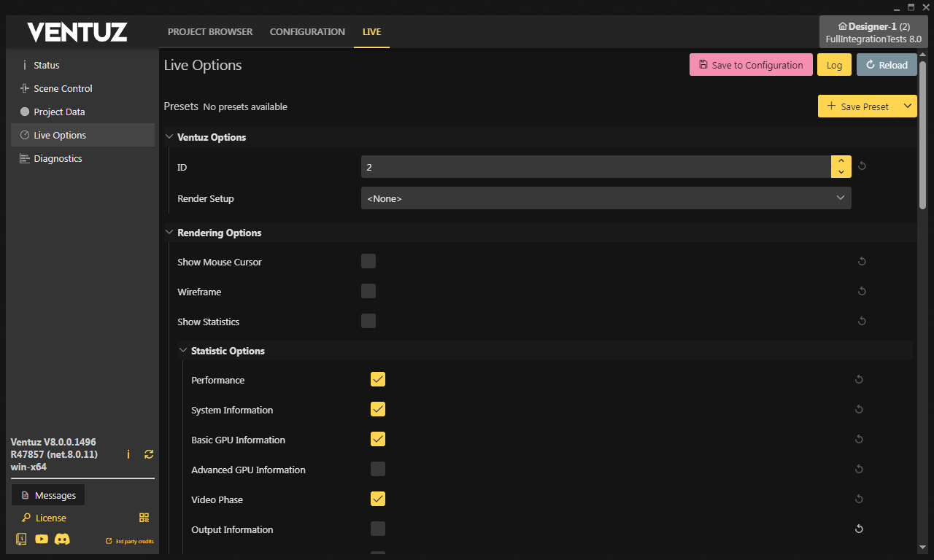Uncheck the Performance statistic checkbox
Viewport: 934px width, 560px height.
coord(378,380)
